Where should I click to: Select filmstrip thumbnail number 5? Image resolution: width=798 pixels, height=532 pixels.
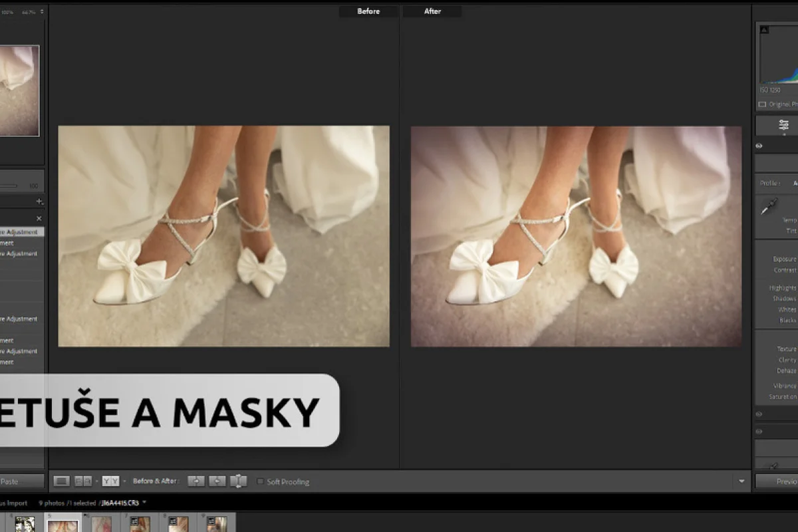coord(63,524)
